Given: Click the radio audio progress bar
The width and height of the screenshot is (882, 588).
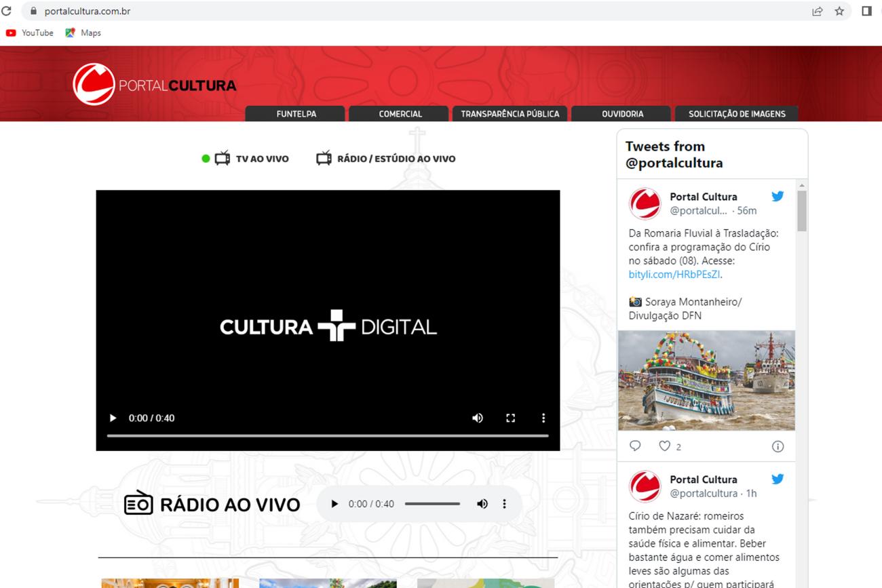Looking at the screenshot, I should click(432, 504).
